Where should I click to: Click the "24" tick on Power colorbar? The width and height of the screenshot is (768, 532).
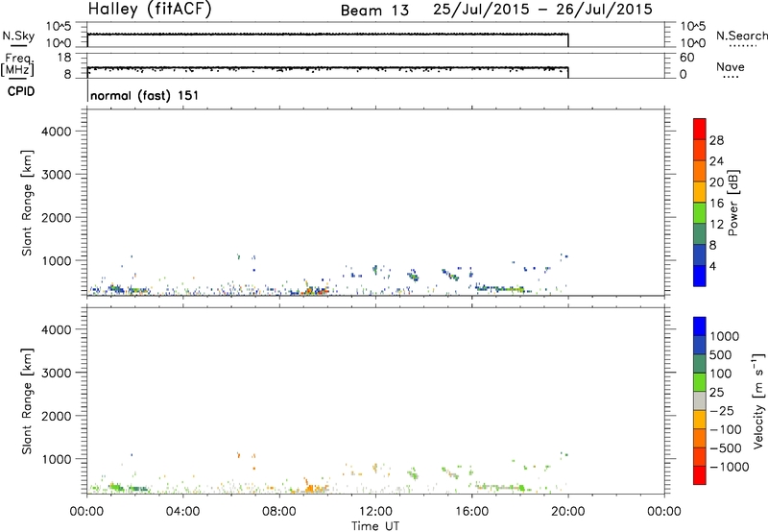coord(716,161)
